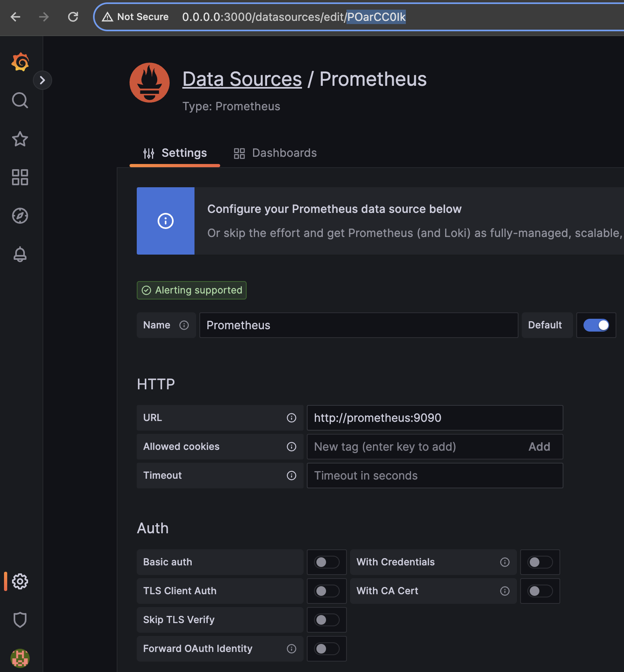Show info tooltip for URL field

[292, 418]
